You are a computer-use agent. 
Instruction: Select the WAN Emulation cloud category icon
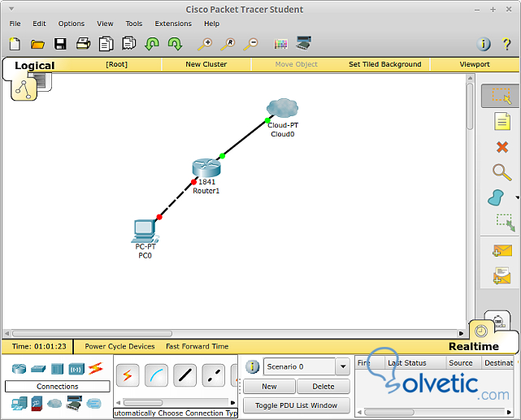(x=54, y=404)
